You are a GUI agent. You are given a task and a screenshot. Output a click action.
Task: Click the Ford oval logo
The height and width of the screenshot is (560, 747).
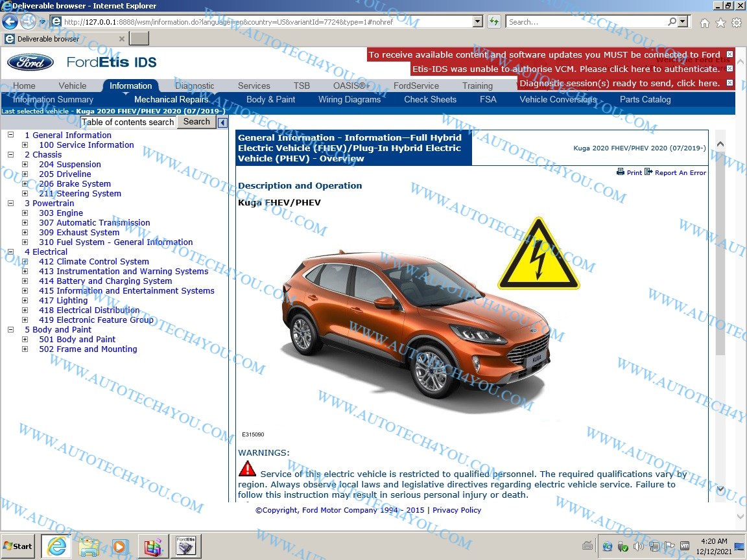point(30,62)
